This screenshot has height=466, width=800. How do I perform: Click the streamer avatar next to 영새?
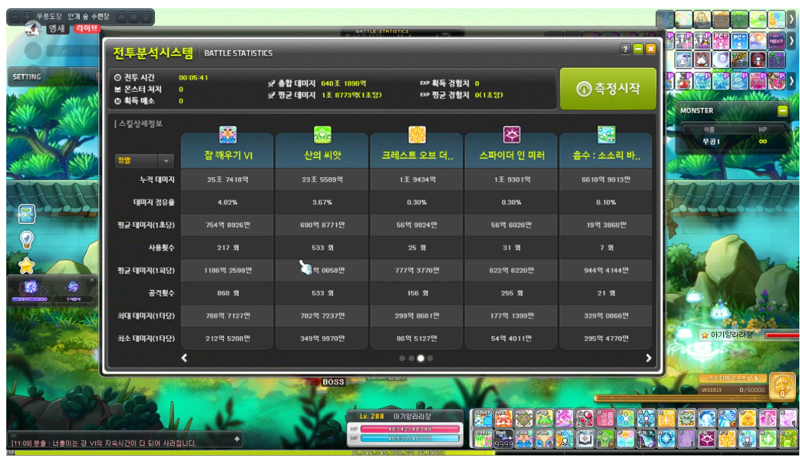[x=33, y=29]
